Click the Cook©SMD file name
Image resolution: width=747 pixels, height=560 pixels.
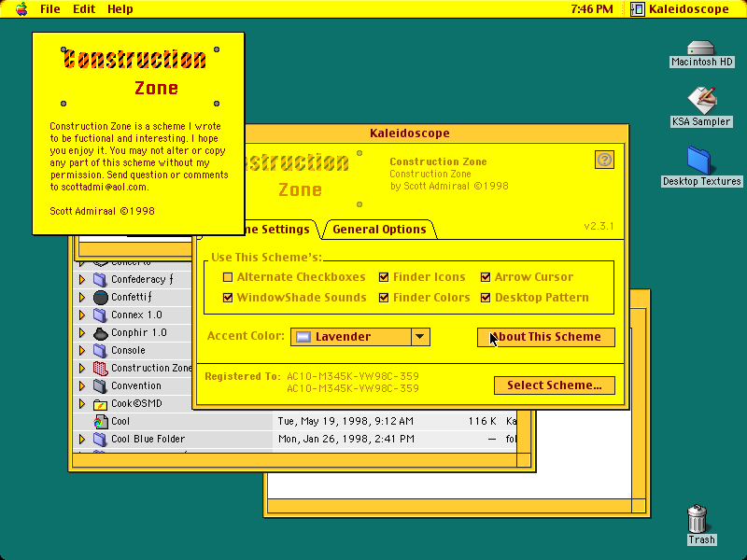pyautogui.click(x=136, y=404)
